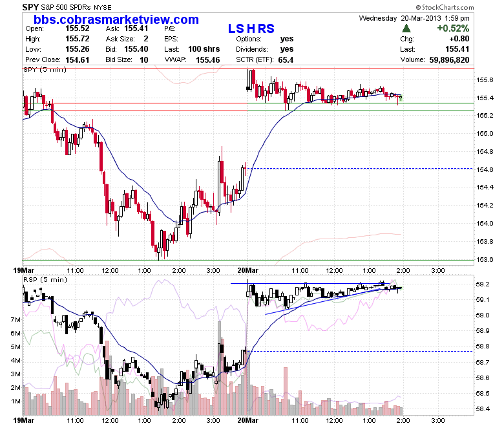
Task: Click the Ask price 155.41
Action: pyautogui.click(x=136, y=28)
